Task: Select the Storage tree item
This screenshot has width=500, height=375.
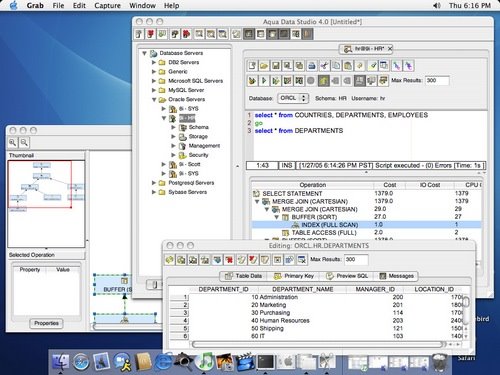Action: (x=198, y=136)
